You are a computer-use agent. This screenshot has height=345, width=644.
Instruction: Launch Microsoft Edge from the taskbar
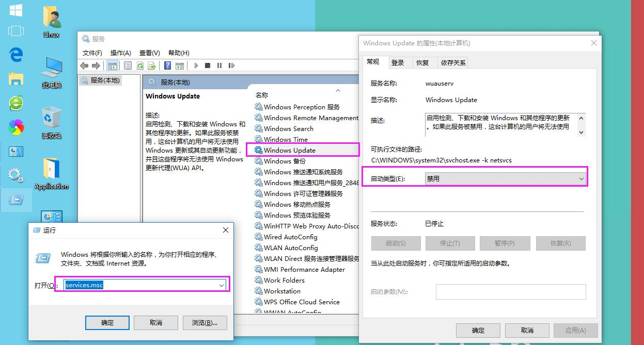tap(16, 55)
